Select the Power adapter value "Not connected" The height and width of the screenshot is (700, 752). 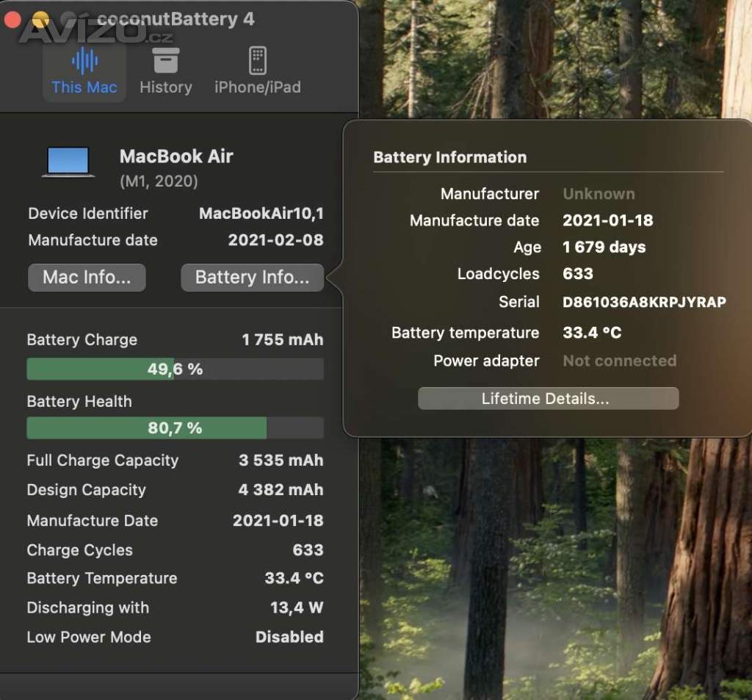pyautogui.click(x=620, y=361)
